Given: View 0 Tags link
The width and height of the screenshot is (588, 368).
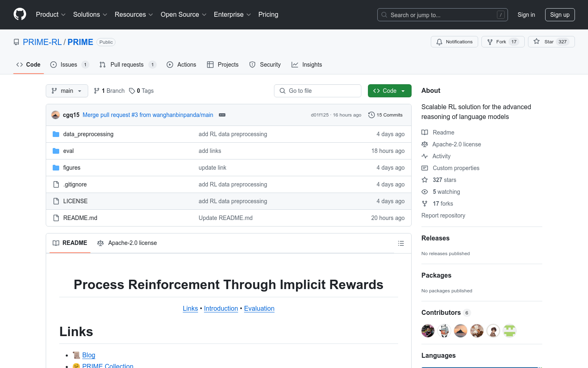Looking at the screenshot, I should point(141,91).
